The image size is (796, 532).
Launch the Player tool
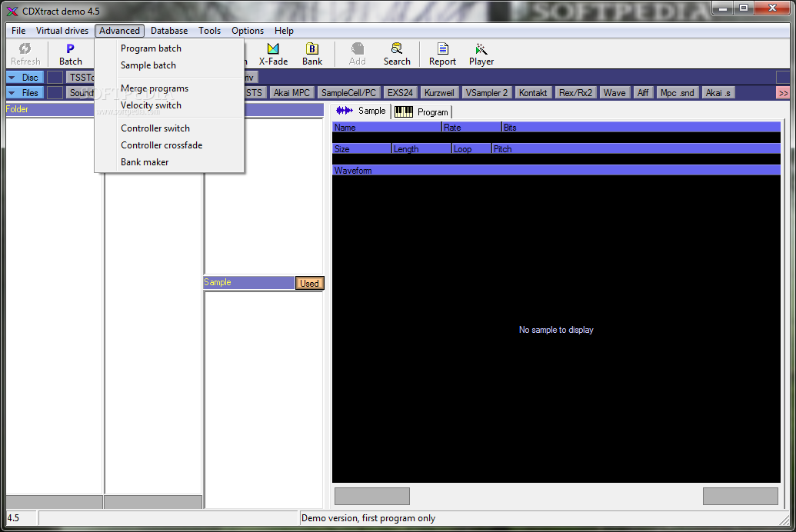pyautogui.click(x=481, y=55)
